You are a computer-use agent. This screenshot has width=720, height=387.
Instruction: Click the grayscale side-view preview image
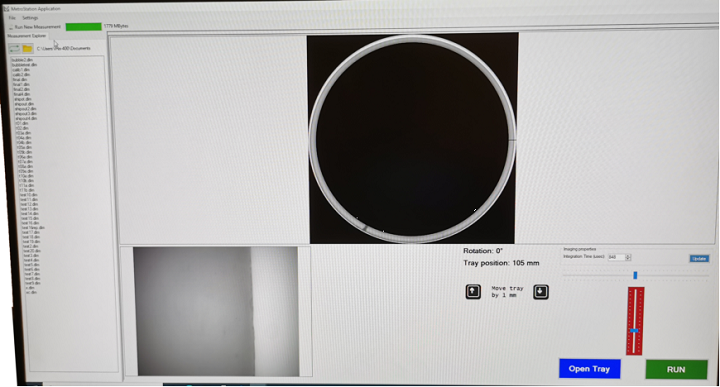[216, 311]
